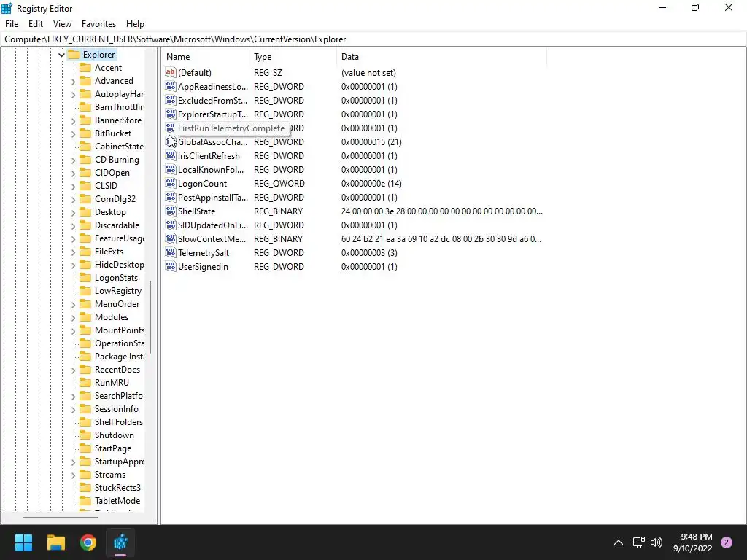The height and width of the screenshot is (560, 747).
Task: Open the clock showing 9:48 PM
Action: (692, 542)
